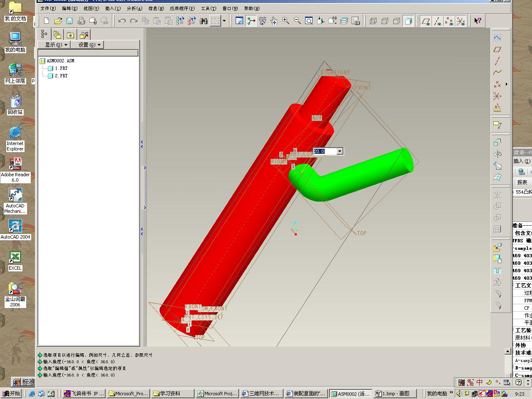Select the datum plane tool in right toolbar

click(497, 49)
